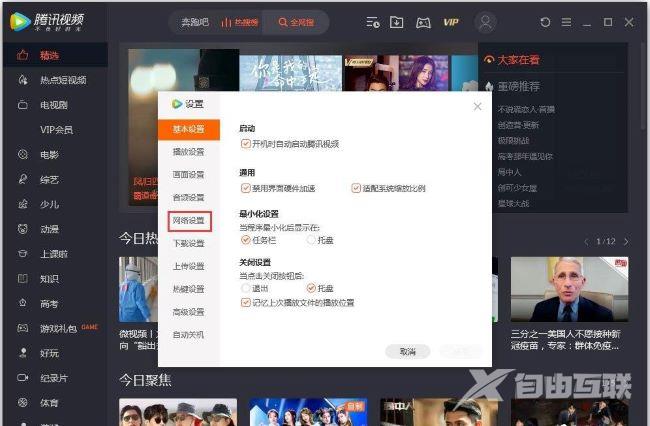Open VIP会员 in the sidebar
The height and width of the screenshot is (426, 650).
click(56, 130)
